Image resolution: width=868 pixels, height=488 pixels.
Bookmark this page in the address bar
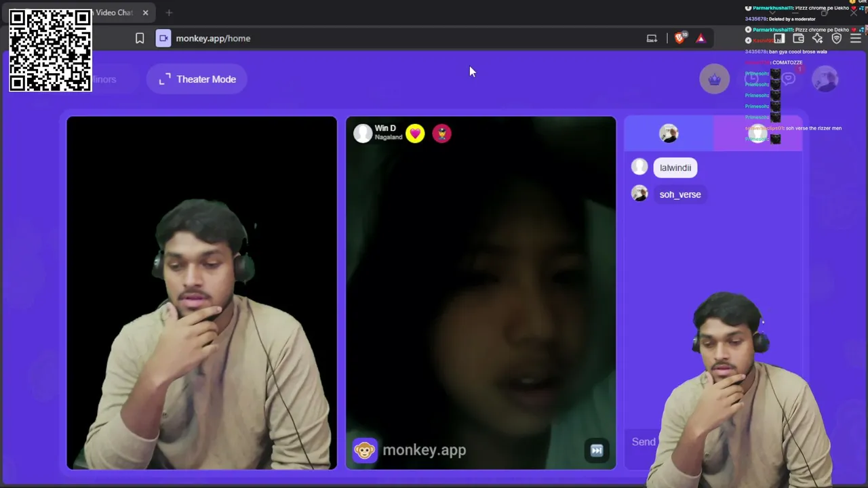click(140, 39)
